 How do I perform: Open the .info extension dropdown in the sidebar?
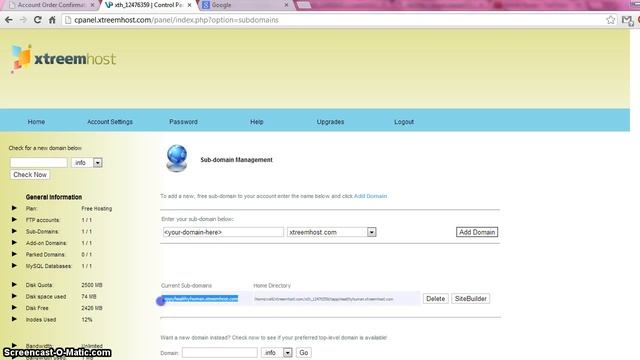point(87,162)
